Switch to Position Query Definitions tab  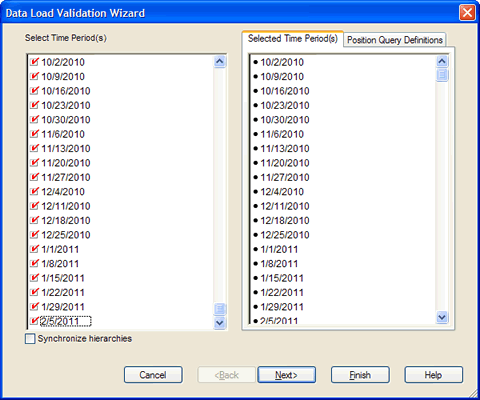pos(395,40)
